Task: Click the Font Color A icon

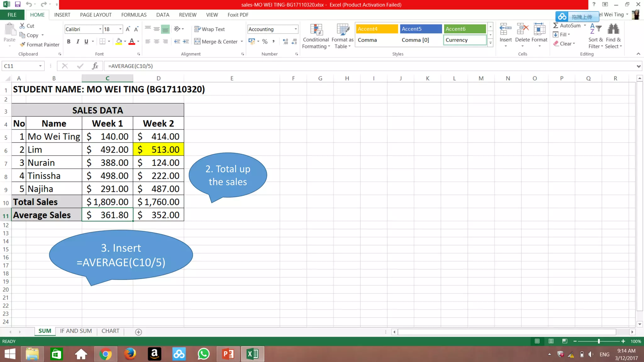Action: (x=132, y=41)
